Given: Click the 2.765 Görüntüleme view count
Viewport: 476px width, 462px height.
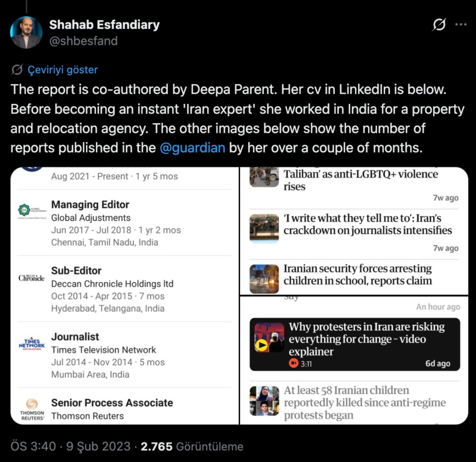Looking at the screenshot, I should (x=192, y=446).
